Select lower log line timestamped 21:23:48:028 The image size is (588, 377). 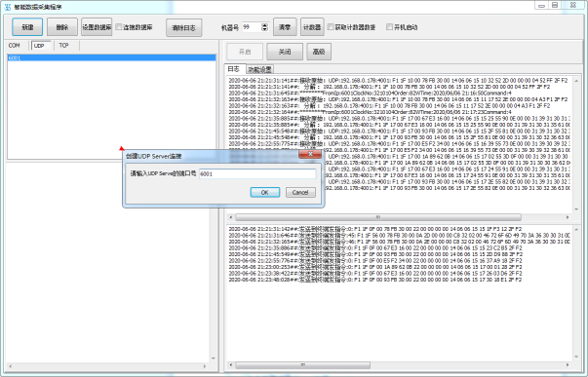(375, 280)
